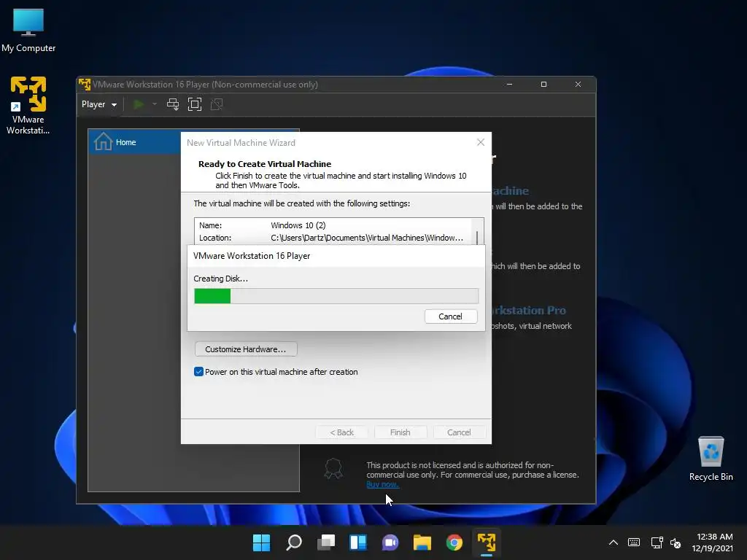This screenshot has width=747, height=560.
Task: Open File Explorer from the taskbar
Action: coord(422,542)
